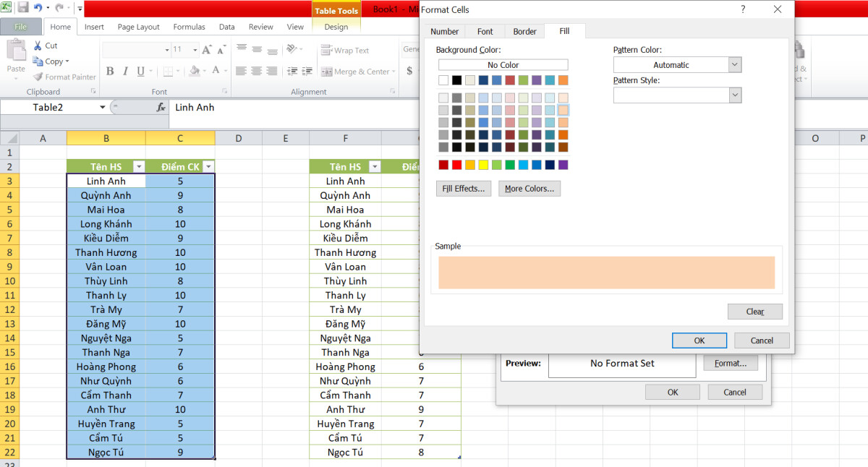Select the Format Painter tool
This screenshot has height=467, width=868.
click(x=64, y=77)
